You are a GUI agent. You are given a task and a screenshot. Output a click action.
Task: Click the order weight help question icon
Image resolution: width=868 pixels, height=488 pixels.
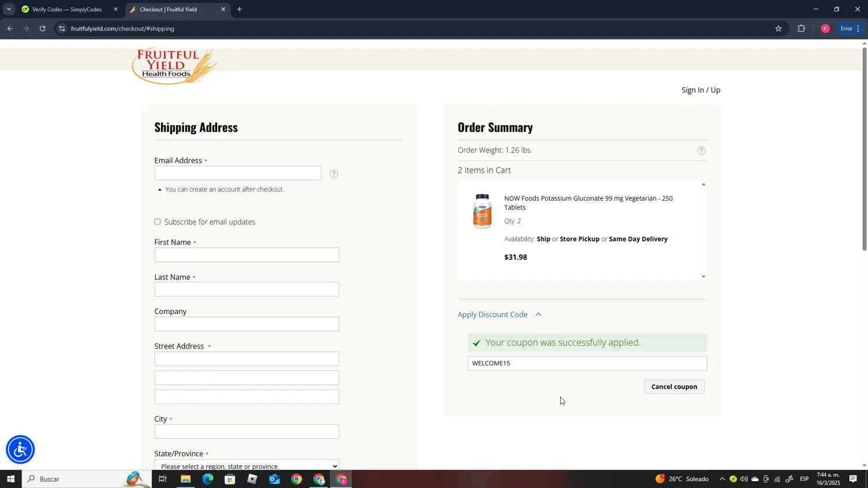click(x=701, y=151)
